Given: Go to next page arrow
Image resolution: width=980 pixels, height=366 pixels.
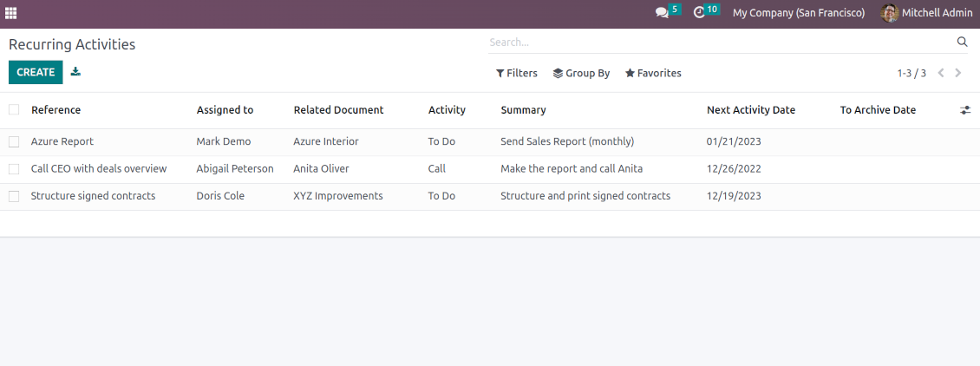Looking at the screenshot, I should (x=958, y=73).
